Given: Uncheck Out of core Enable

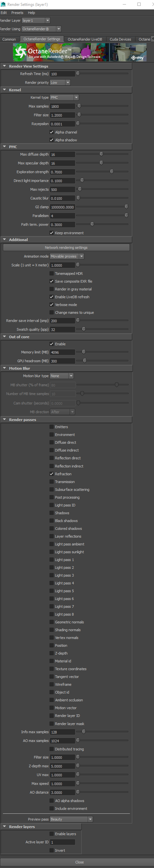Looking at the screenshot, I should pyautogui.click(x=52, y=344).
